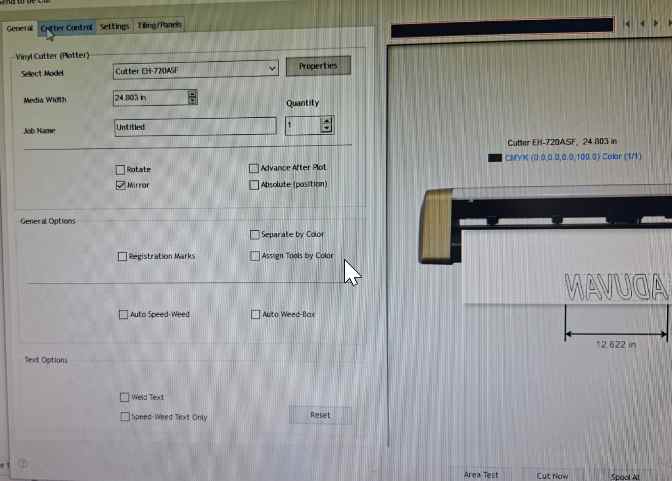Enable Weld Text checkbox

(124, 397)
